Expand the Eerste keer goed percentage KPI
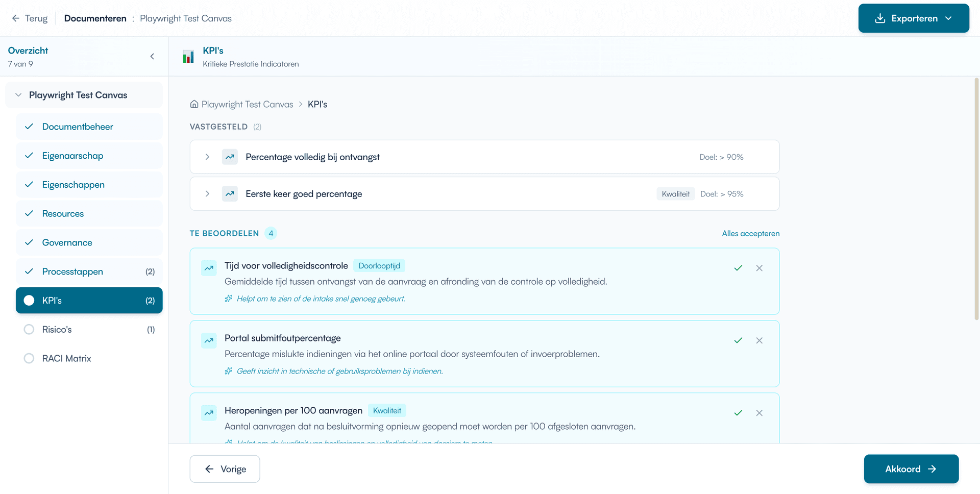 point(207,193)
